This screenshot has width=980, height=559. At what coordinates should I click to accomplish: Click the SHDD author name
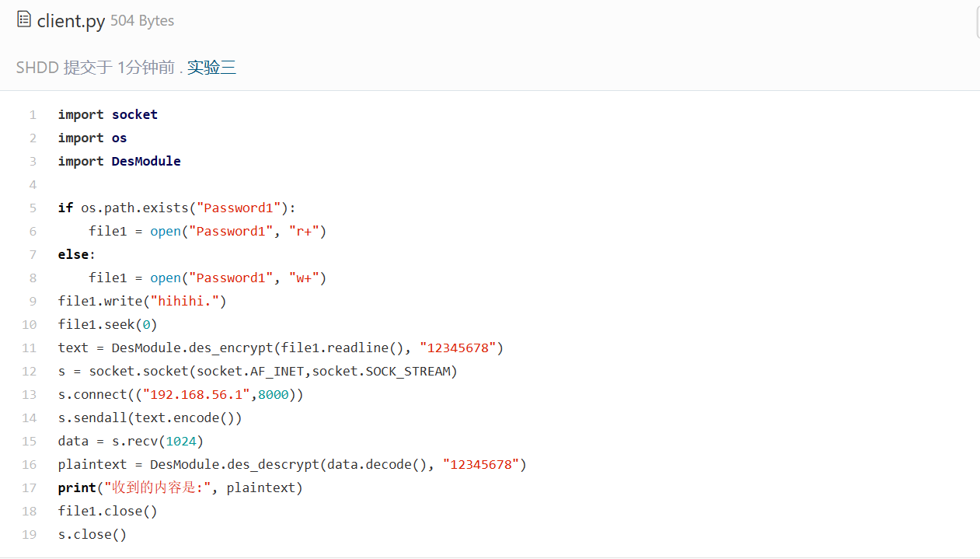37,68
